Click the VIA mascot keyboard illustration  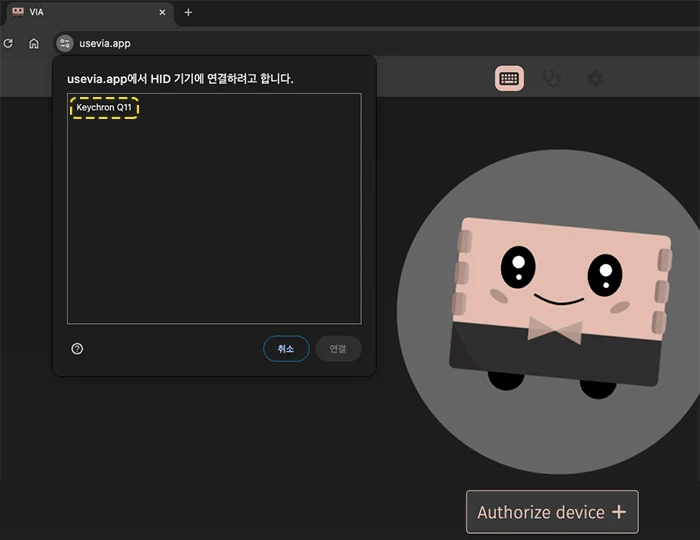click(560, 308)
